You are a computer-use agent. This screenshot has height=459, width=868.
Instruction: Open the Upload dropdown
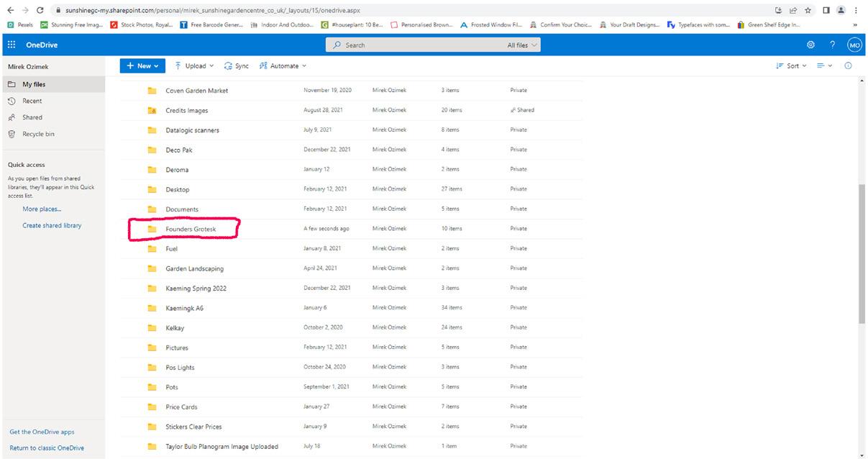(194, 65)
